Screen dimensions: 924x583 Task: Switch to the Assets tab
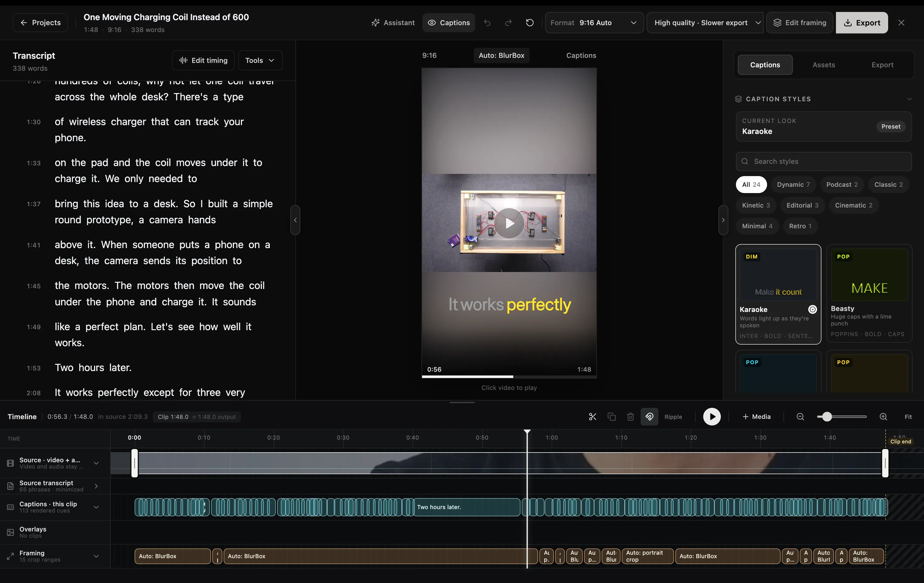tap(823, 65)
